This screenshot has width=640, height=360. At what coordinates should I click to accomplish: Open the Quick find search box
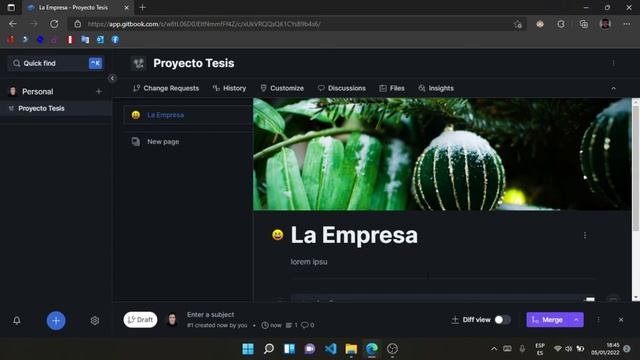[x=56, y=63]
